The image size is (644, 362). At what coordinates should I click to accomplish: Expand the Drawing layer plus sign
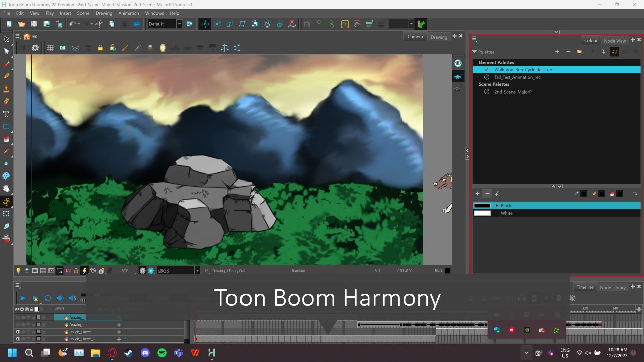click(119, 325)
